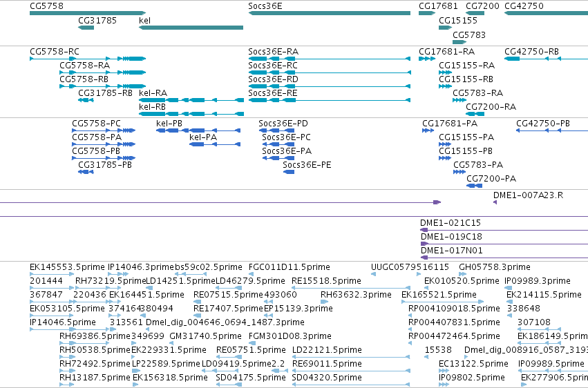This screenshot has height=388, width=588.
Task: Select protein CG15155-PA
Action: [445, 144]
